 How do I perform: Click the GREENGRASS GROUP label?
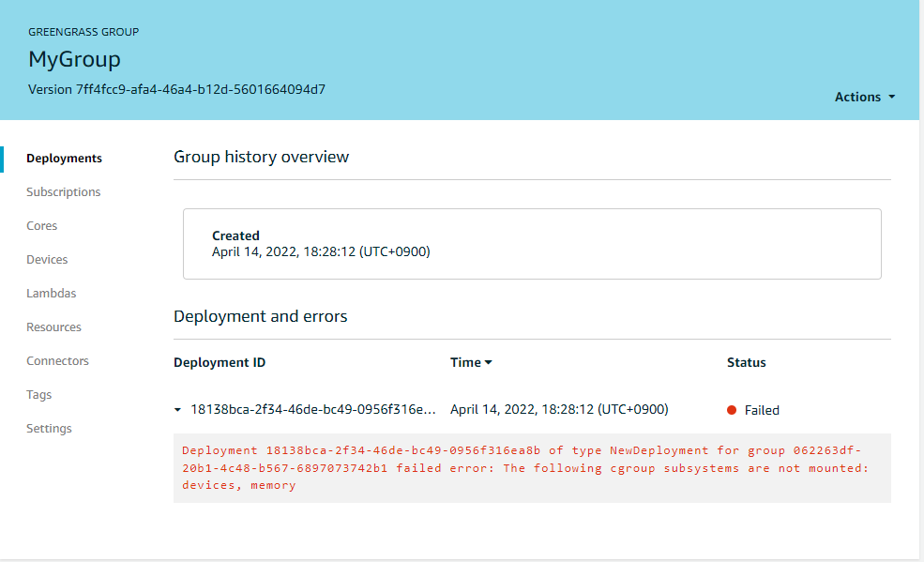(83, 32)
